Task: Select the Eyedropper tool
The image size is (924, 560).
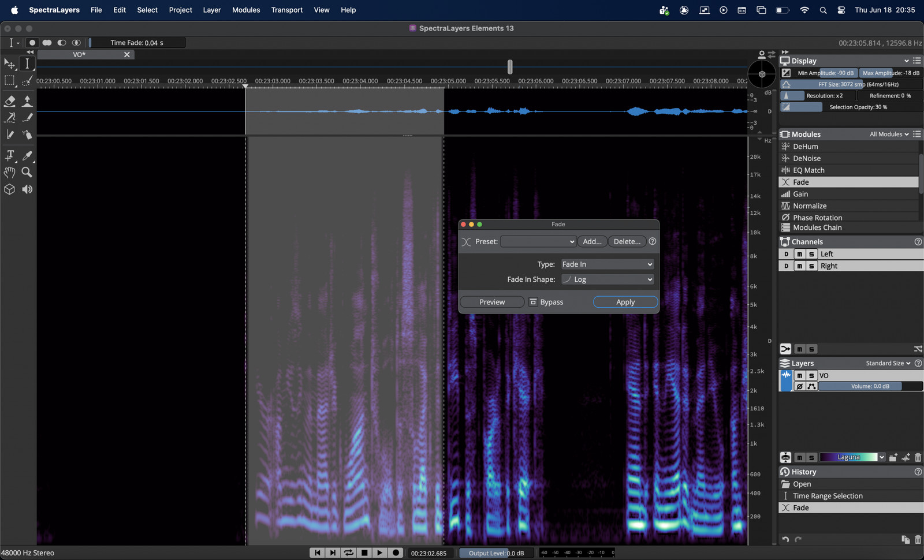Action: click(27, 155)
